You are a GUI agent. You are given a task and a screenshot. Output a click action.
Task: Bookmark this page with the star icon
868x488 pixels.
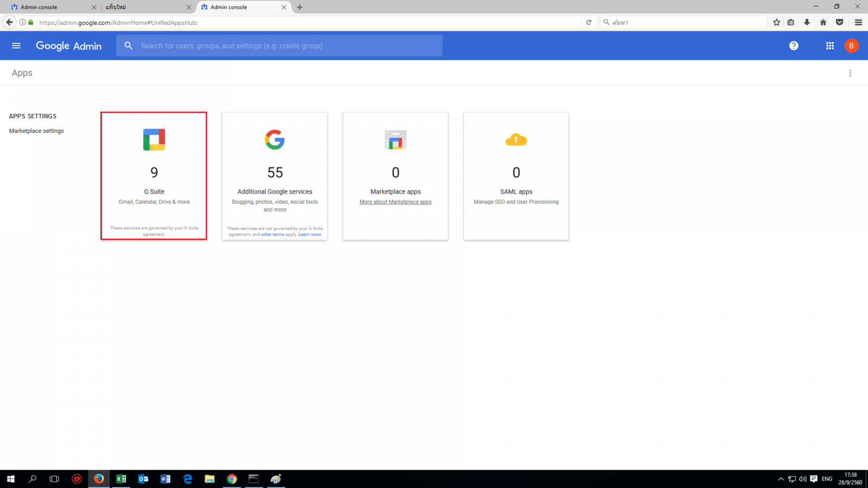coord(777,22)
